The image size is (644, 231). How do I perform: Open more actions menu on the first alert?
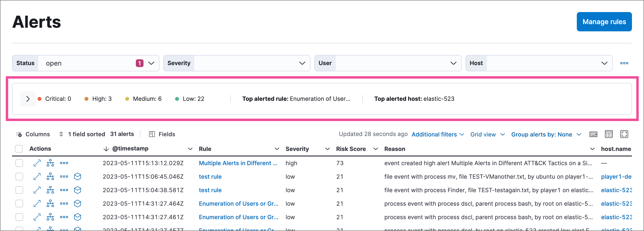point(64,163)
